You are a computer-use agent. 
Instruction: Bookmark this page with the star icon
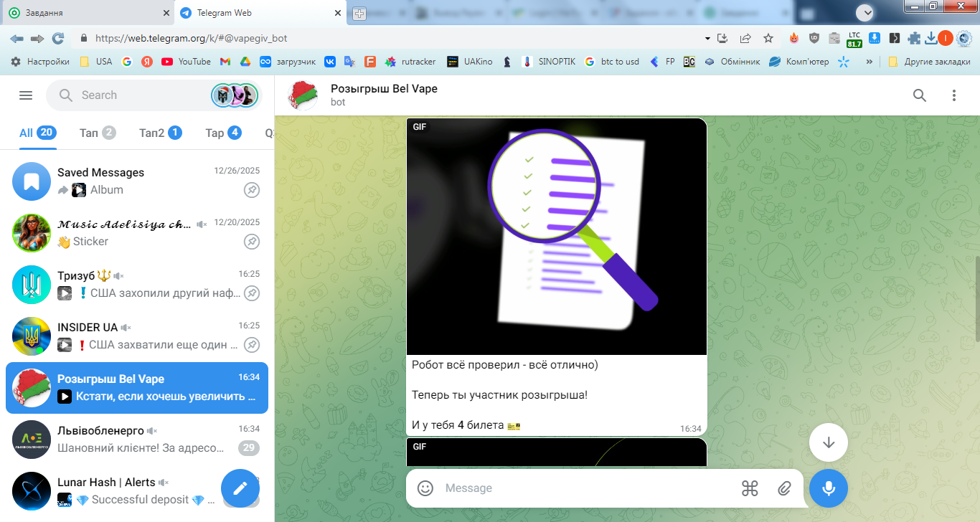coord(768,38)
